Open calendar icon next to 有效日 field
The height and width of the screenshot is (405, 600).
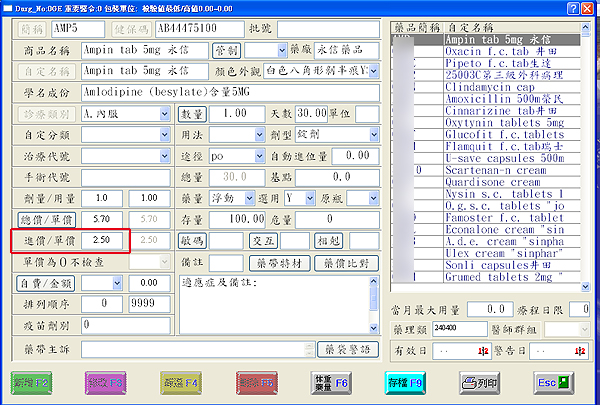482,350
